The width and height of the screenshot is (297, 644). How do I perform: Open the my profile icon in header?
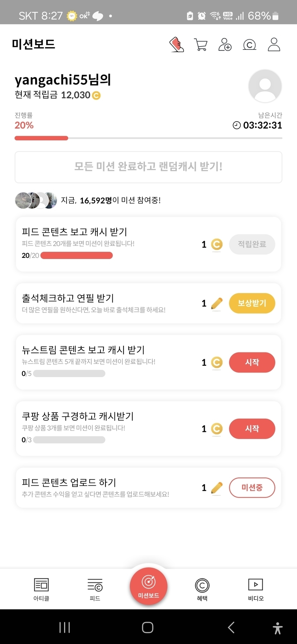(274, 45)
